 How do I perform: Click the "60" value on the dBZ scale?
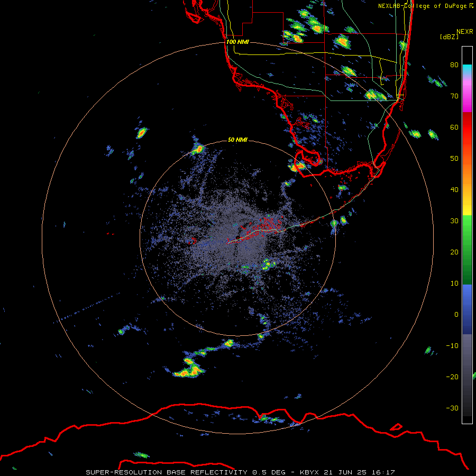454,127
